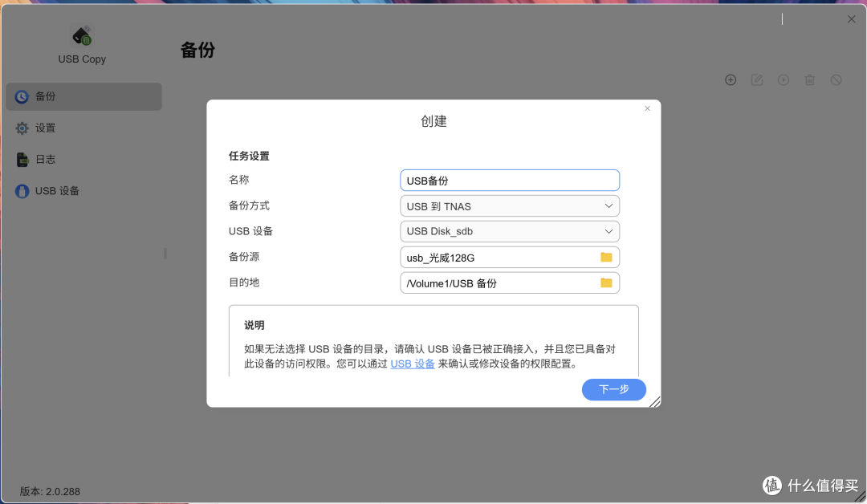867x504 pixels.
Task: Click the 创建 dialog title
Action: click(x=433, y=121)
